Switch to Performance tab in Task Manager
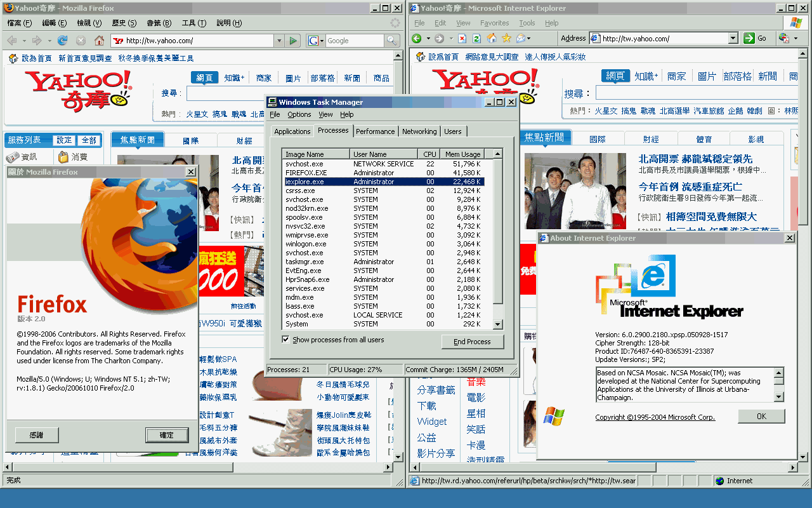This screenshot has height=508, width=812. coord(375,131)
